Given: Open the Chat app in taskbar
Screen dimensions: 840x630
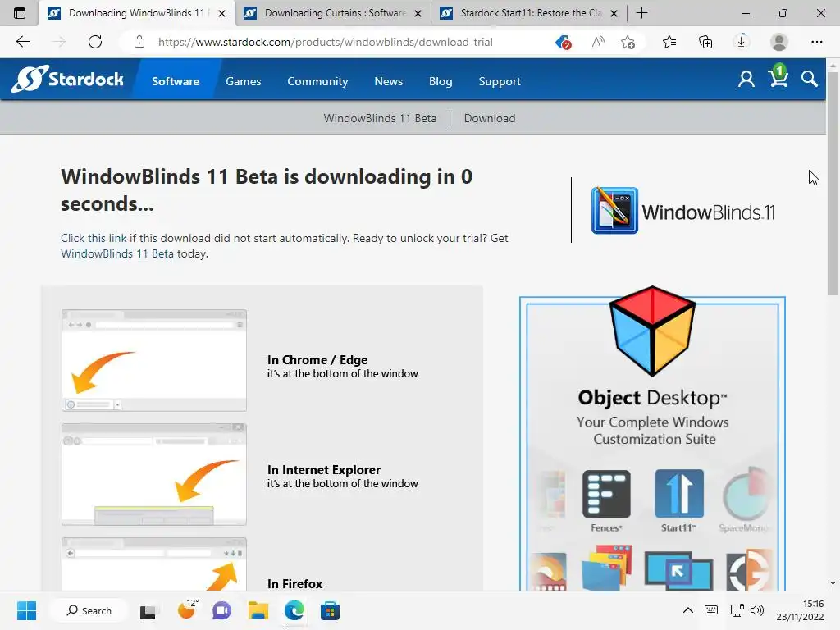Looking at the screenshot, I should pos(221,611).
